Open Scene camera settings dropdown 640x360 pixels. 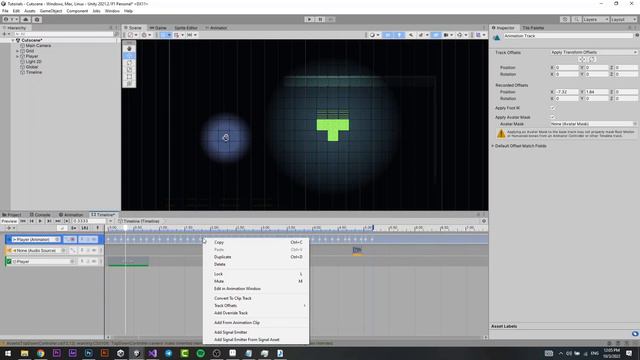(448, 35)
